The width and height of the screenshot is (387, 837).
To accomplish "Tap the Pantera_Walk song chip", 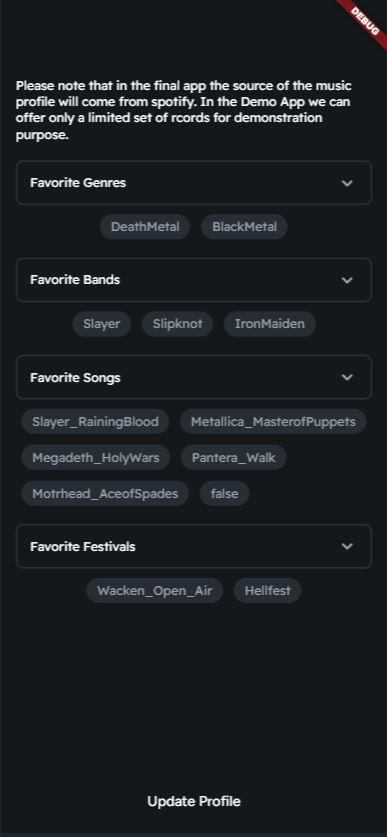I will 234,457.
